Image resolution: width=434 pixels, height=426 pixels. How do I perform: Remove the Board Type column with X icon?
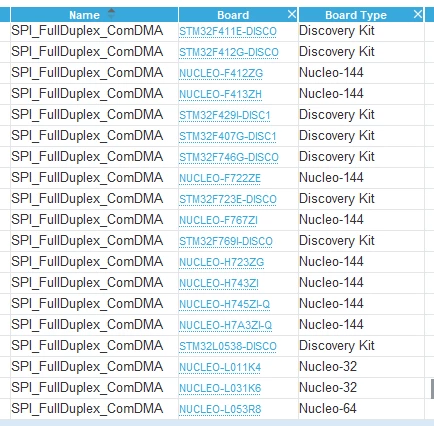click(418, 14)
